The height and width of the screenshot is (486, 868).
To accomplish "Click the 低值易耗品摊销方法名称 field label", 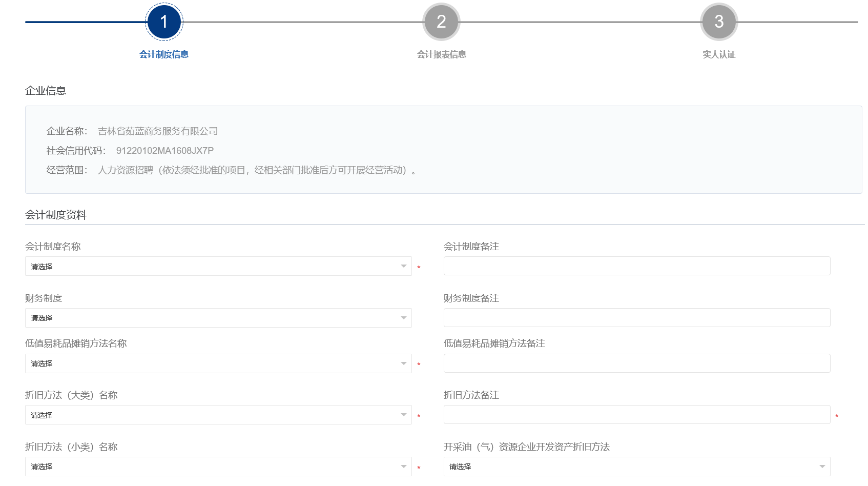I will [76, 343].
